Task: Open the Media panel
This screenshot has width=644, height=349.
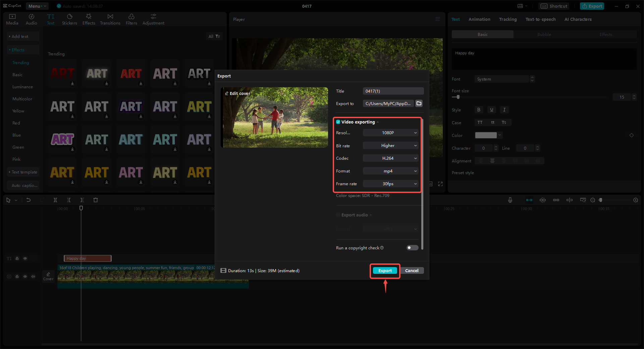Action: pos(12,19)
